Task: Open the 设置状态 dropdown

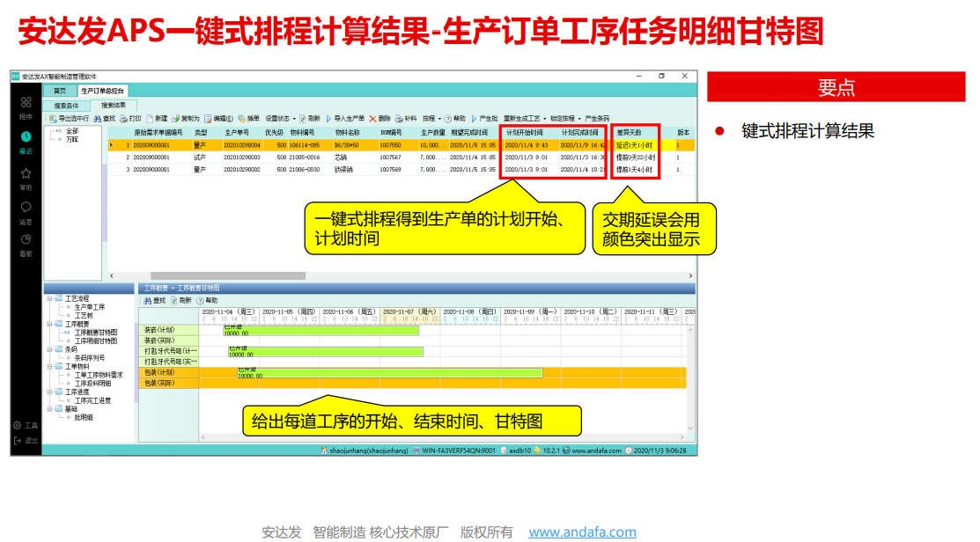Action: pyautogui.click(x=280, y=119)
